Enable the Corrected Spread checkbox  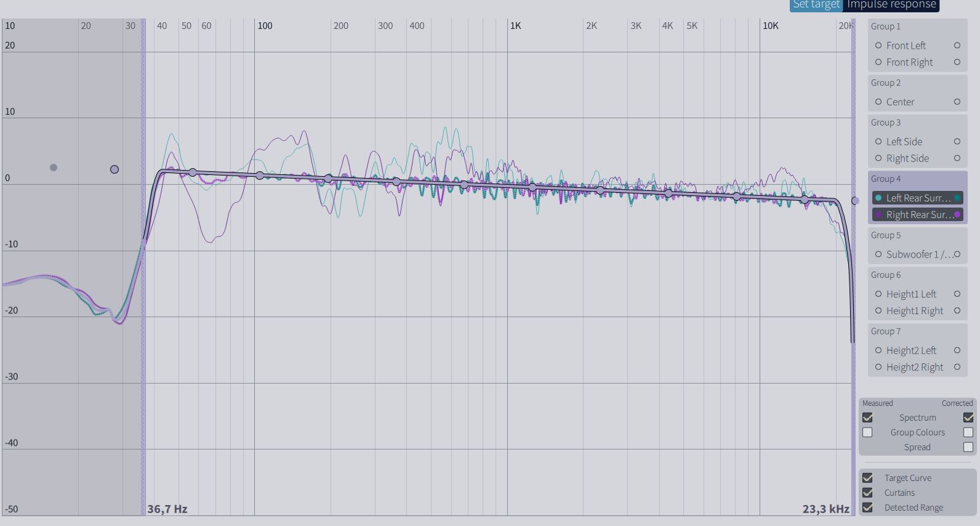pos(968,447)
